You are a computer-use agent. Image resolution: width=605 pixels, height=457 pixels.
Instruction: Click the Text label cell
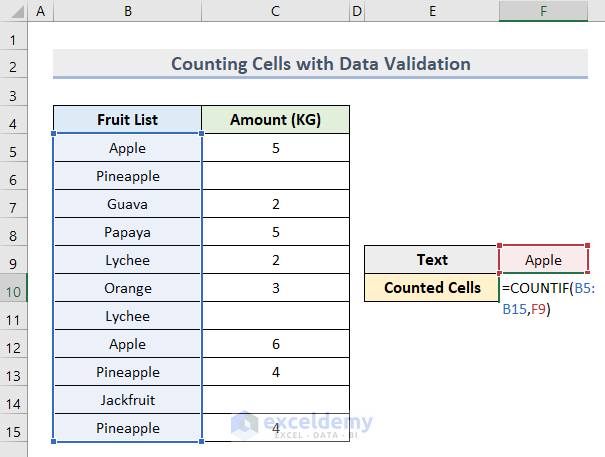pyautogui.click(x=431, y=260)
